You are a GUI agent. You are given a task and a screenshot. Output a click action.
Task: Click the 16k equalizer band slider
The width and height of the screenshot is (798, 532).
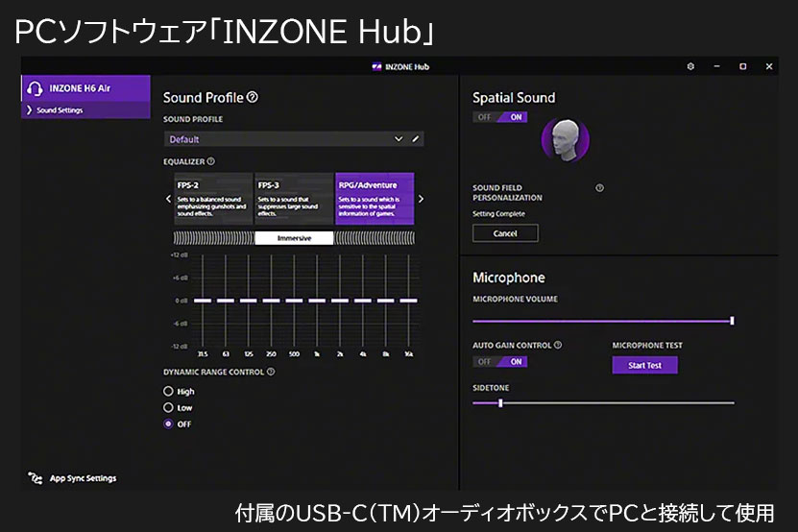409,301
